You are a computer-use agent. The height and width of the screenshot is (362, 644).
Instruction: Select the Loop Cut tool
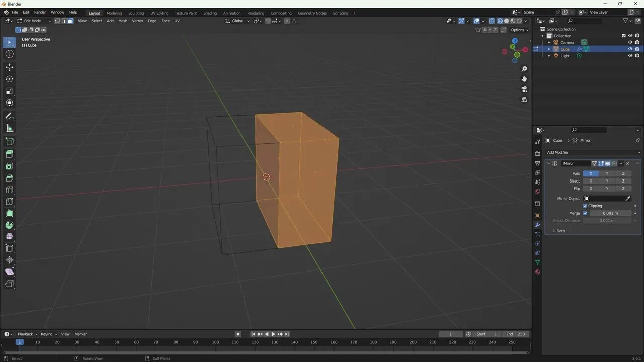[9, 190]
